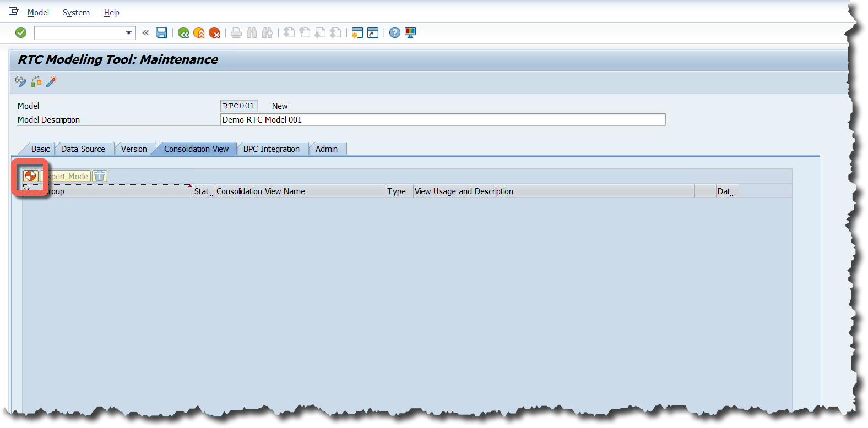Image resolution: width=868 pixels, height=428 pixels.
Task: Open the System menu
Action: point(76,13)
